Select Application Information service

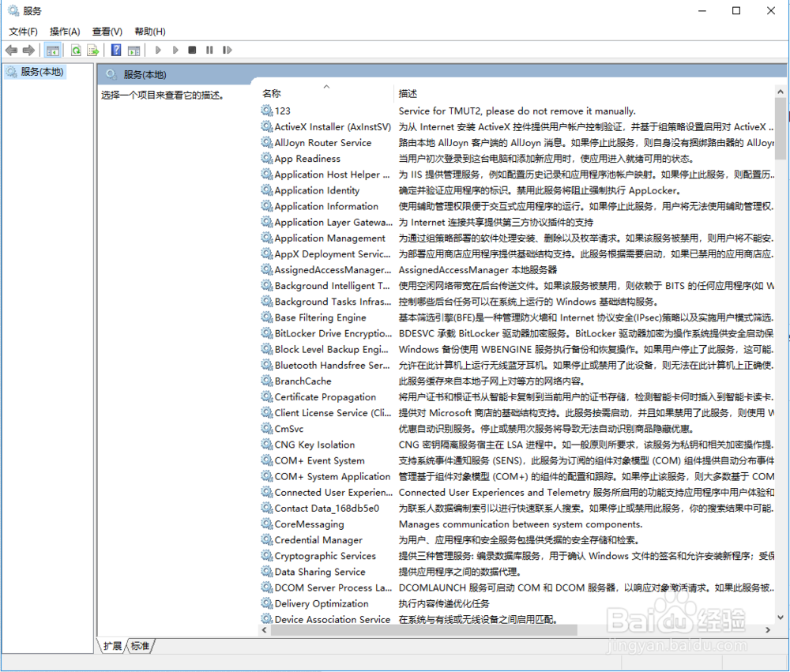click(x=517, y=206)
